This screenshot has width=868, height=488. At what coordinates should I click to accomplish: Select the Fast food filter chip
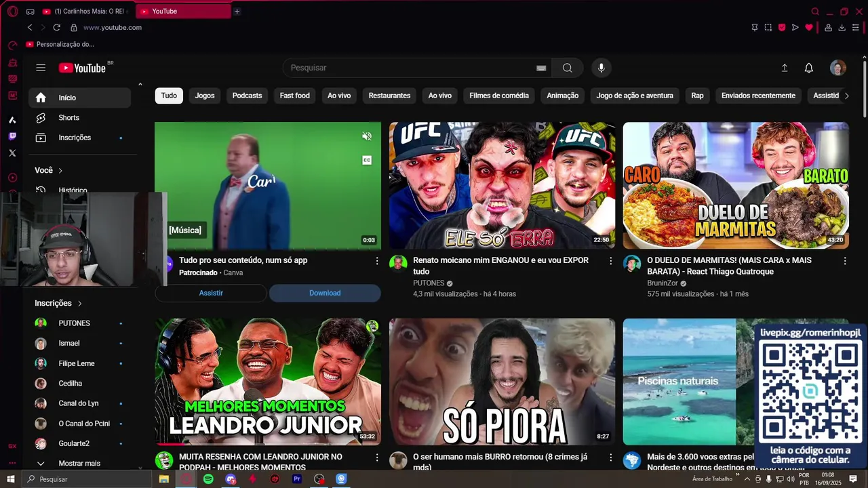click(295, 96)
